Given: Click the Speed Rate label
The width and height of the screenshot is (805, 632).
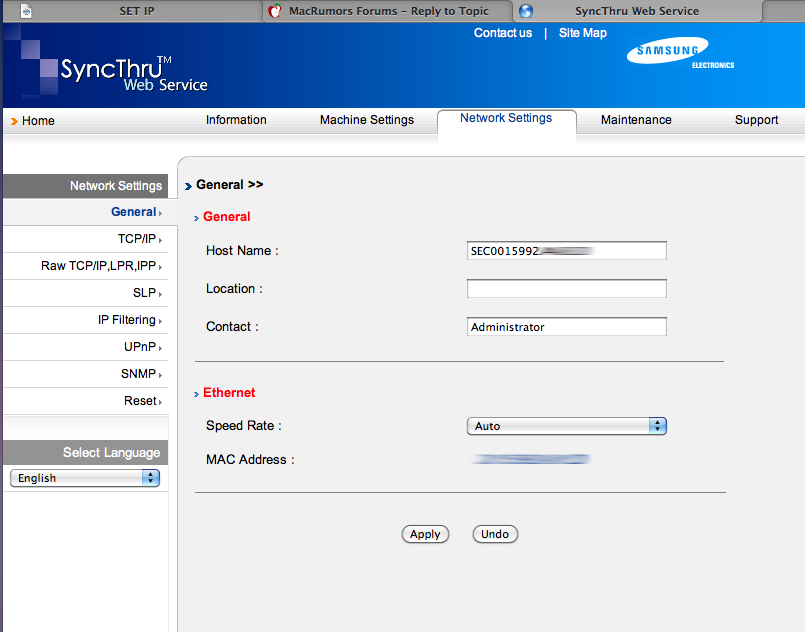Looking at the screenshot, I should [243, 426].
